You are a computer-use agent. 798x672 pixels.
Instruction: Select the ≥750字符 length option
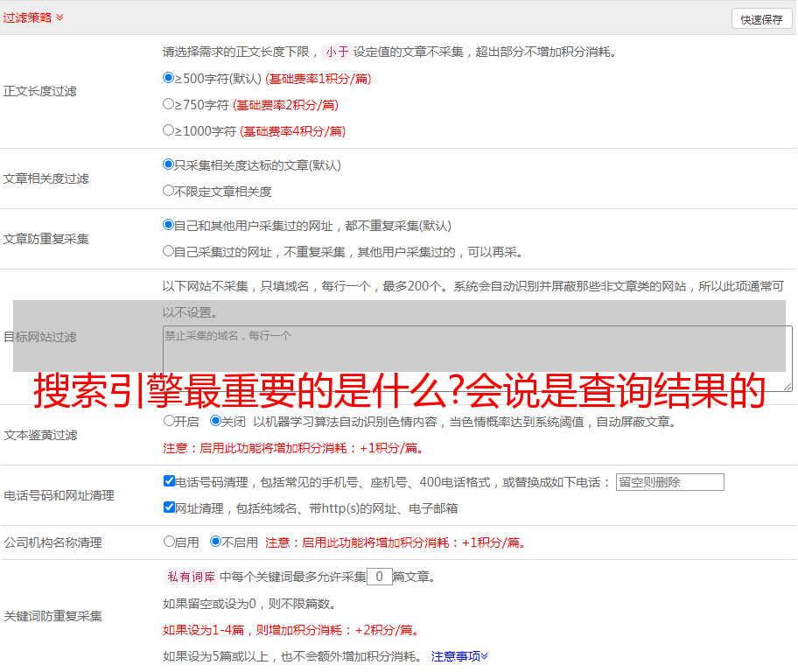(x=169, y=104)
